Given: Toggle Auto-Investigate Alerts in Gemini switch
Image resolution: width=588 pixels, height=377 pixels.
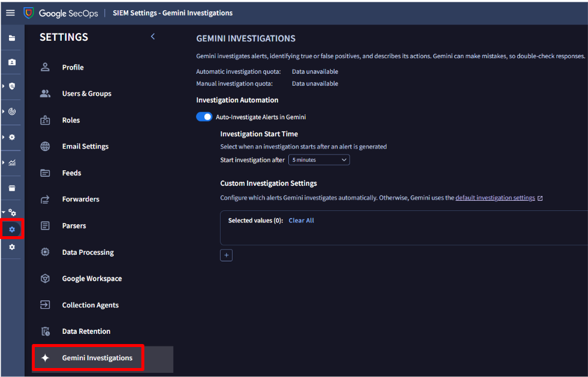Looking at the screenshot, I should [x=204, y=117].
